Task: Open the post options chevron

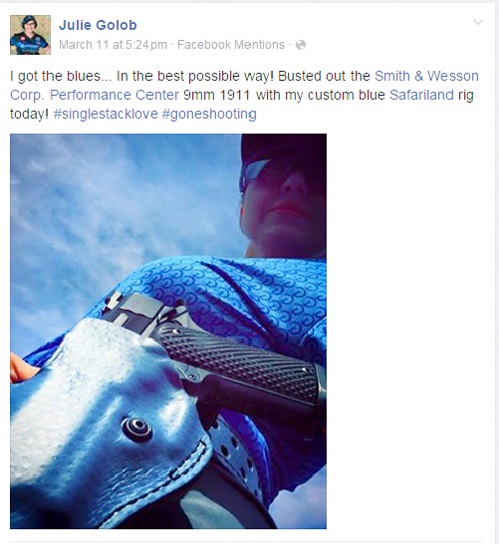Action: pyautogui.click(x=478, y=23)
